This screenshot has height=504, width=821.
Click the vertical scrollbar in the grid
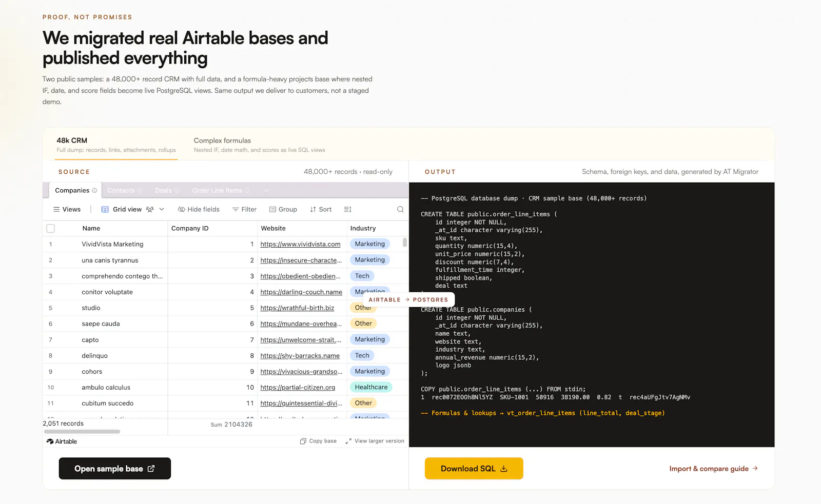(x=405, y=243)
